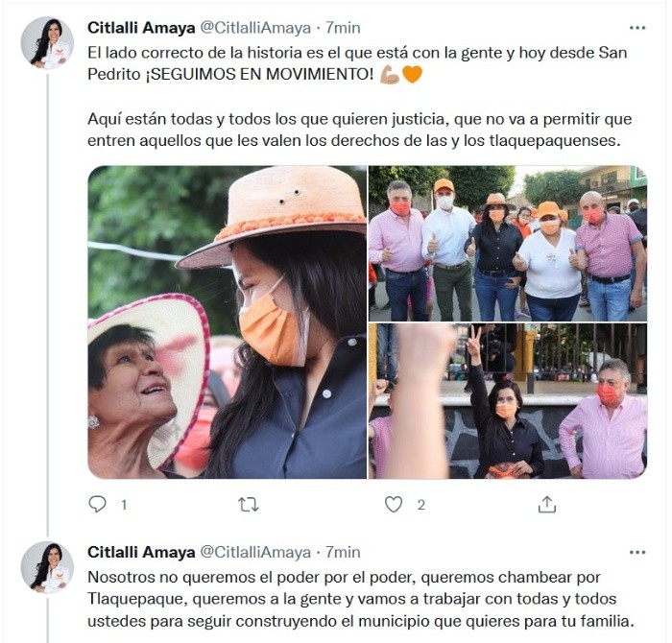Click @CitlalliAmaya handle on second tweet

pyautogui.click(x=255, y=552)
